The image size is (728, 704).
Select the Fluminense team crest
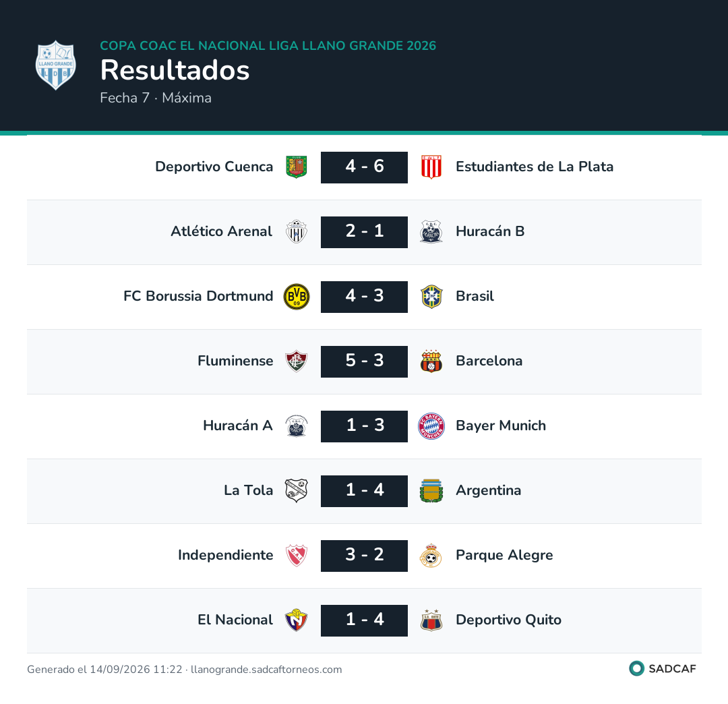click(x=296, y=361)
